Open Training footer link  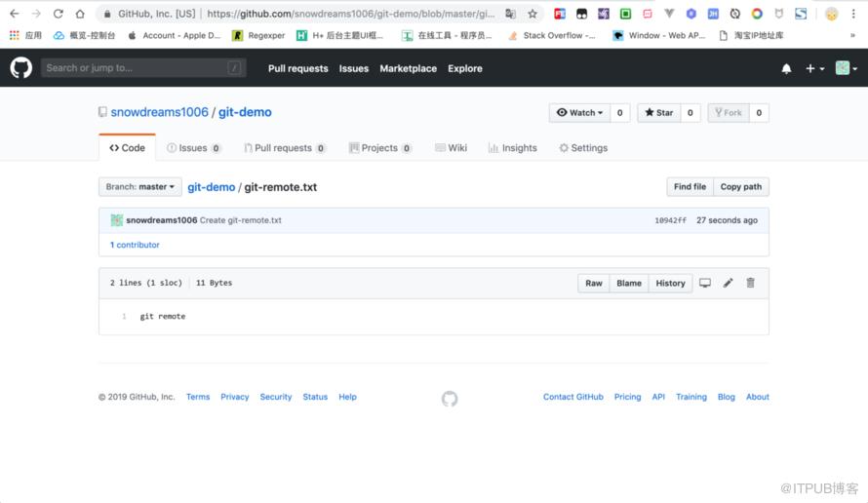690,397
